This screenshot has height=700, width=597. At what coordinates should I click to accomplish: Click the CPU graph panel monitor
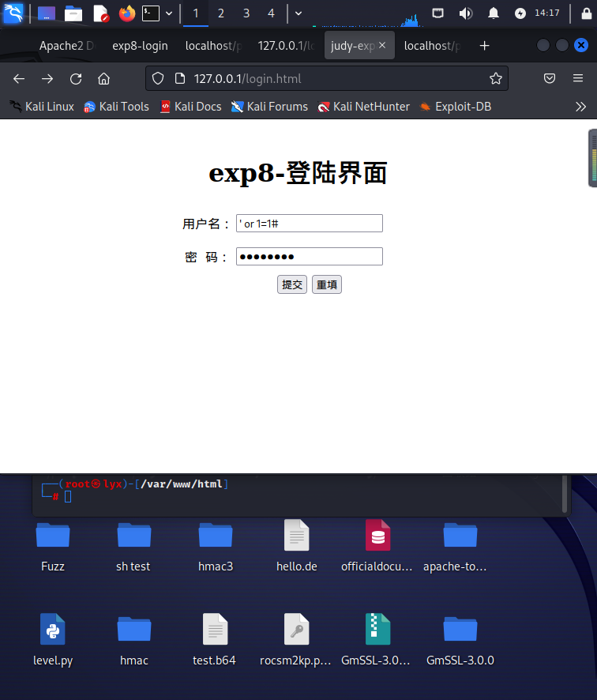pyautogui.click(x=368, y=19)
